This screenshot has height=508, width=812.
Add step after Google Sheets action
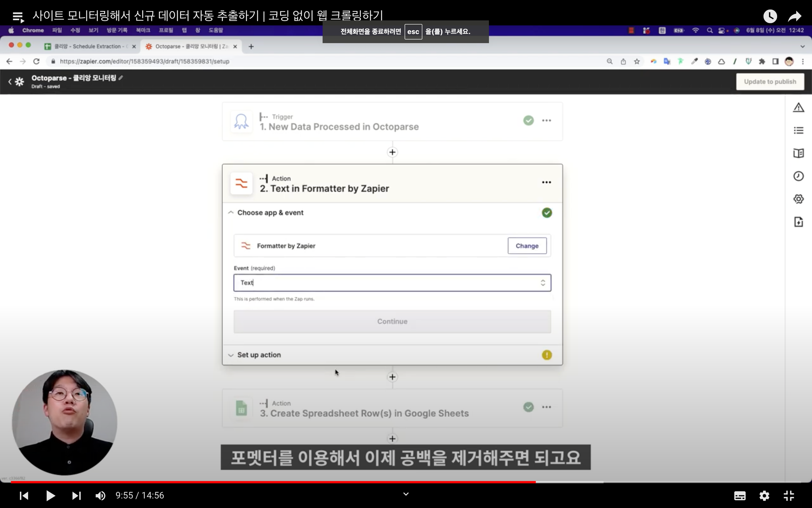pos(392,439)
